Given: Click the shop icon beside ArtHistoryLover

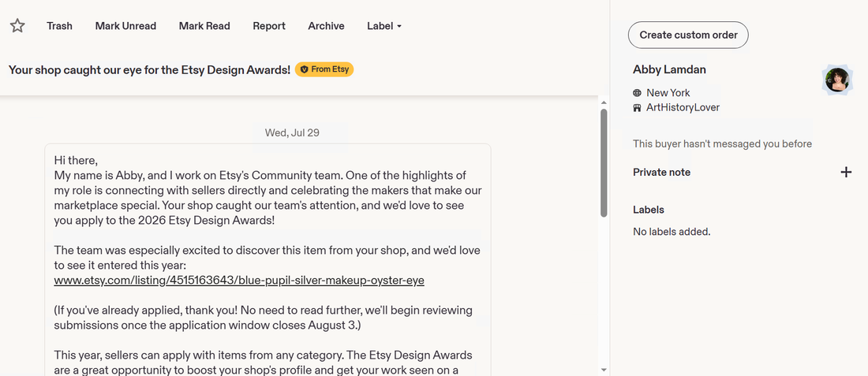Looking at the screenshot, I should click(x=637, y=108).
